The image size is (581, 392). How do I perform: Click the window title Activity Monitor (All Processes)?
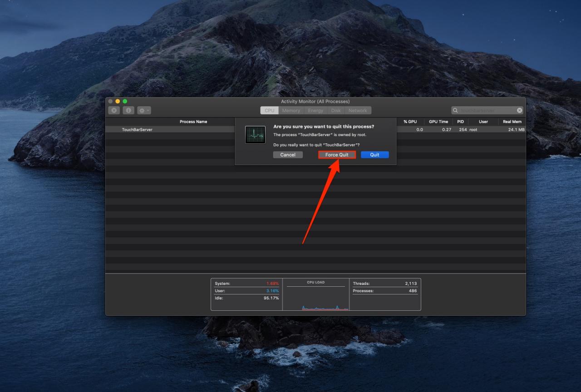click(315, 101)
